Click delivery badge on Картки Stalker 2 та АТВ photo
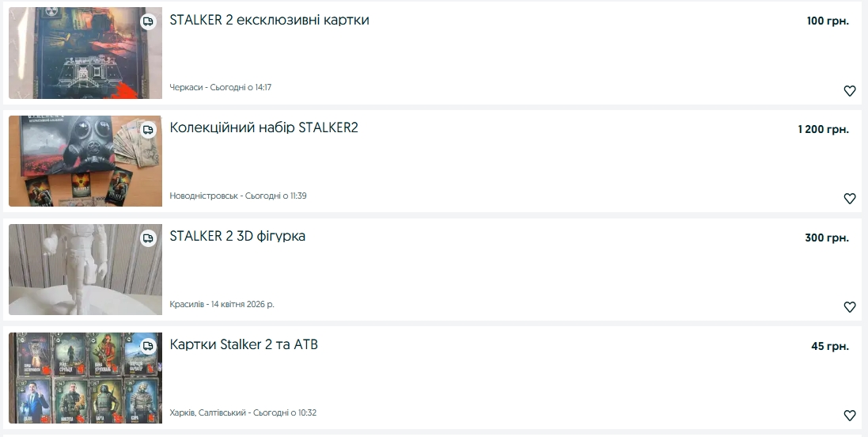868x437 pixels. click(148, 346)
